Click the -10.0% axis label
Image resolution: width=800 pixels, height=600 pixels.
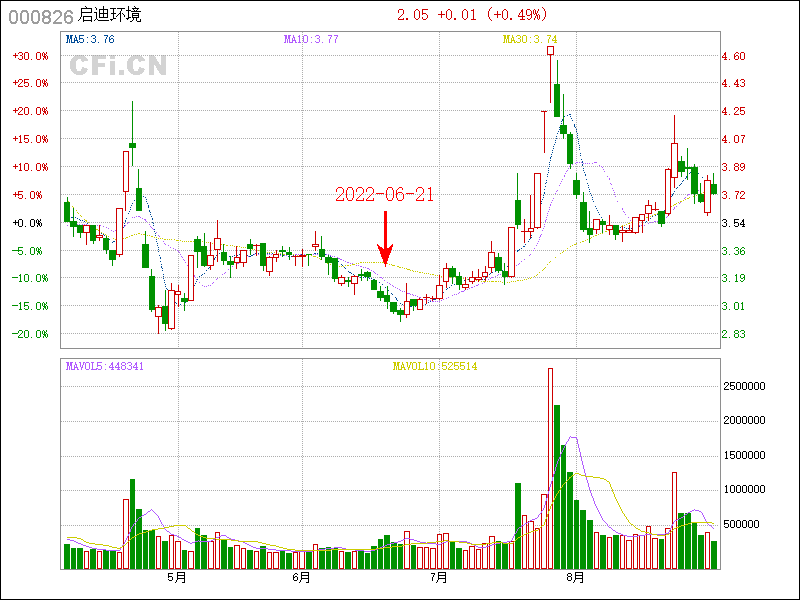tap(31, 278)
